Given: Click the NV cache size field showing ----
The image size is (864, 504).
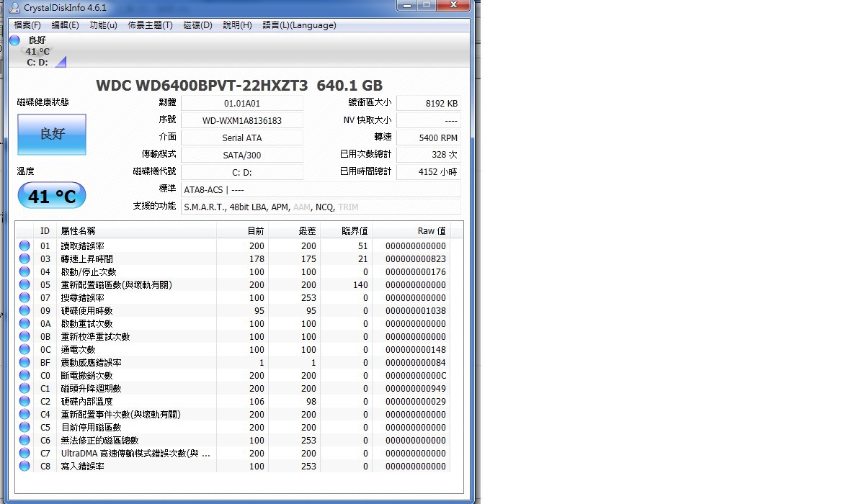Looking at the screenshot, I should coord(429,121).
